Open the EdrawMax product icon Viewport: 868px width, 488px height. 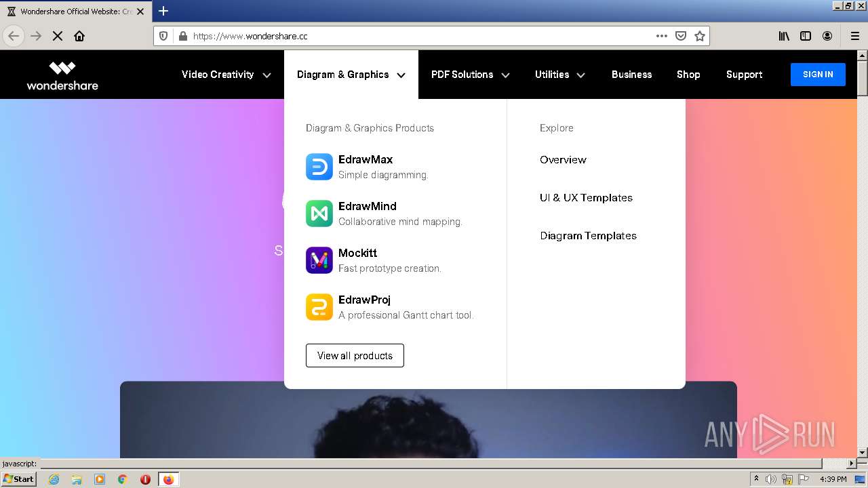[x=319, y=167]
